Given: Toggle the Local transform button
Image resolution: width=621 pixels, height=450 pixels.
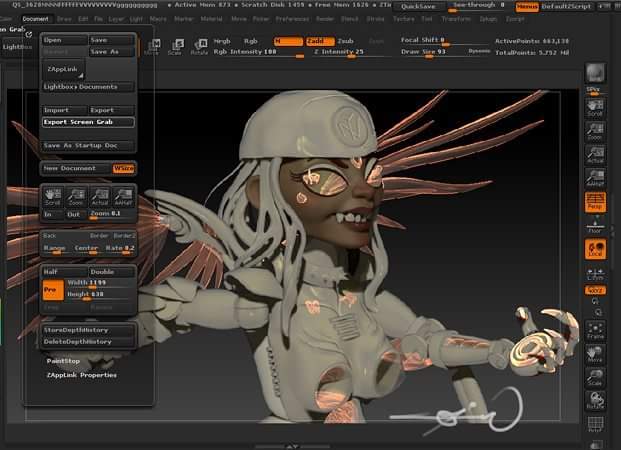Looking at the screenshot, I should (x=595, y=249).
